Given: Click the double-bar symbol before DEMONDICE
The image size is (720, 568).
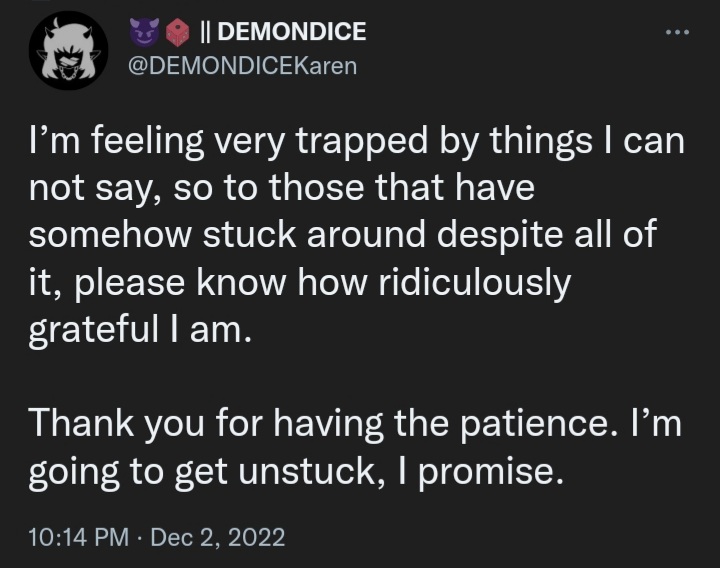Looking at the screenshot, I should pyautogui.click(x=205, y=32).
